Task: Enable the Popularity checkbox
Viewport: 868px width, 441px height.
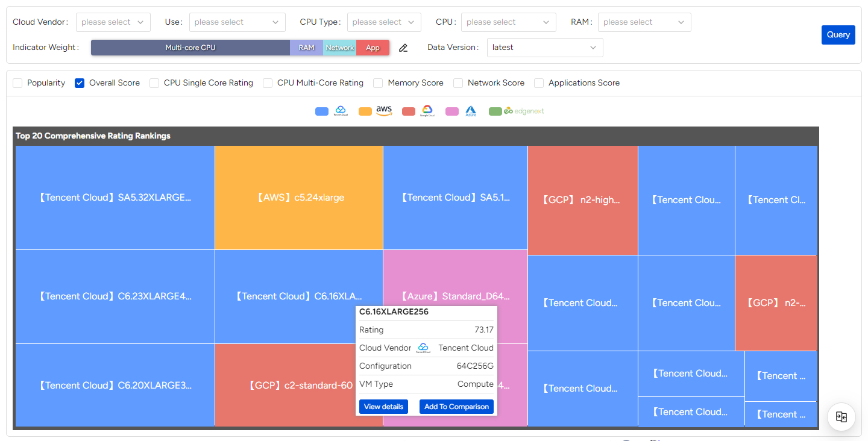Action: pyautogui.click(x=17, y=83)
